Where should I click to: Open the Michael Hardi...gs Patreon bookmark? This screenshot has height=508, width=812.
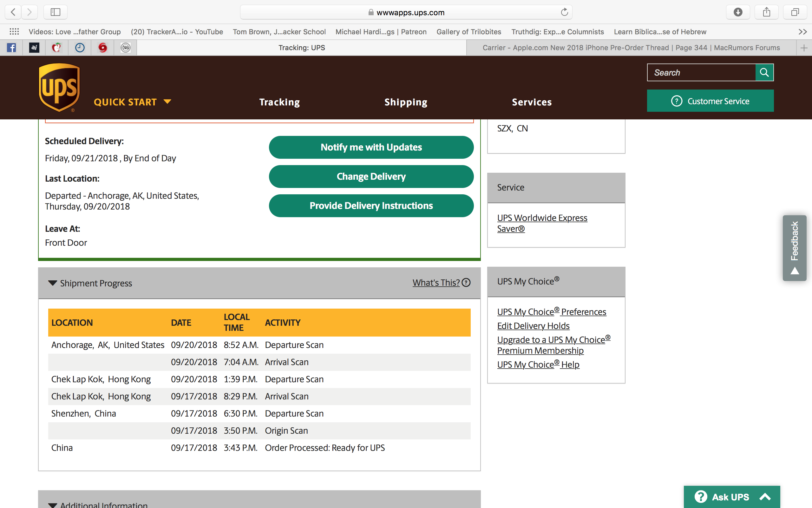(x=381, y=31)
